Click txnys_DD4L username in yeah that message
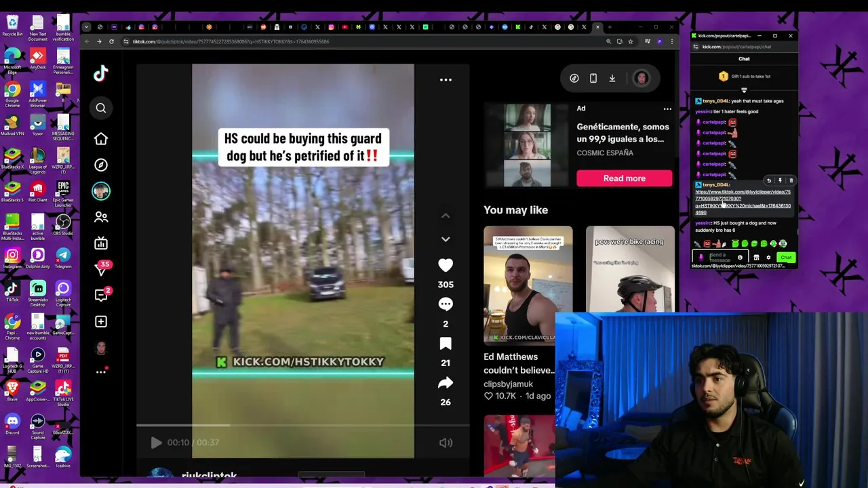Image resolution: width=868 pixels, height=488 pixels. [x=715, y=101]
